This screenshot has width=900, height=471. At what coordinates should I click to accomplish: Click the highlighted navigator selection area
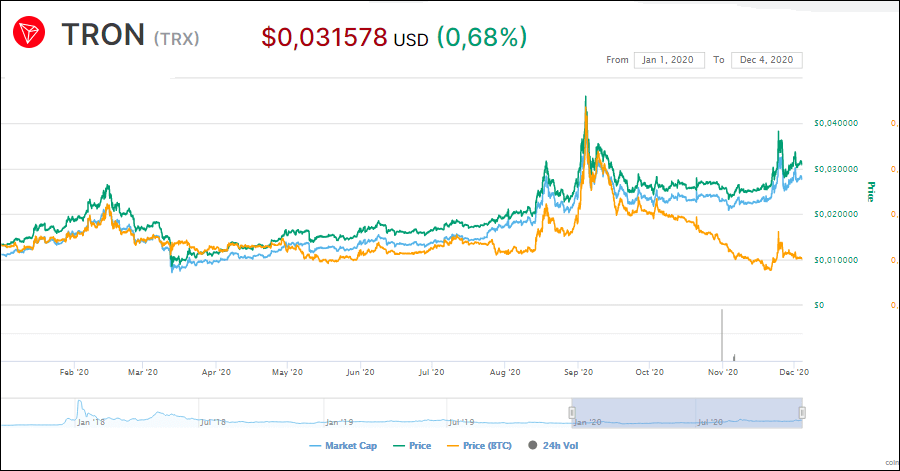[x=688, y=412]
